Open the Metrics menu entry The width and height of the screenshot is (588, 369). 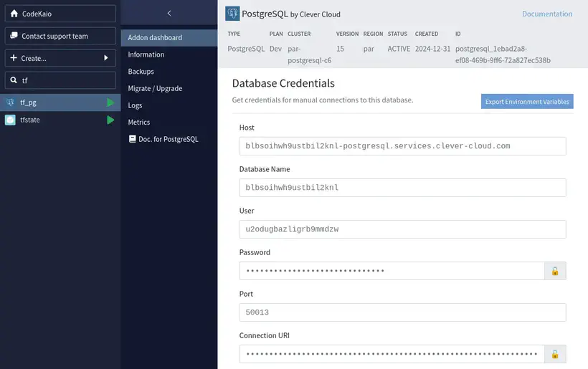[139, 123]
